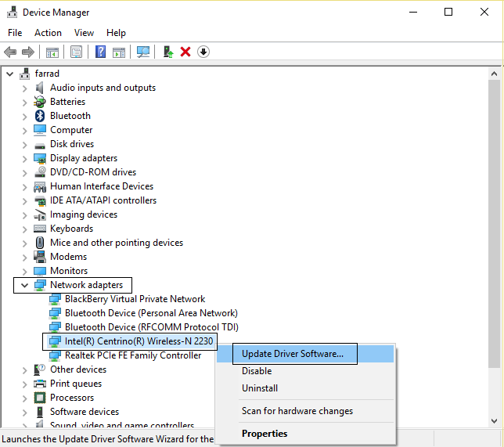Click the Bluetooth category icon in tree
The image size is (504, 447).
coord(40,116)
